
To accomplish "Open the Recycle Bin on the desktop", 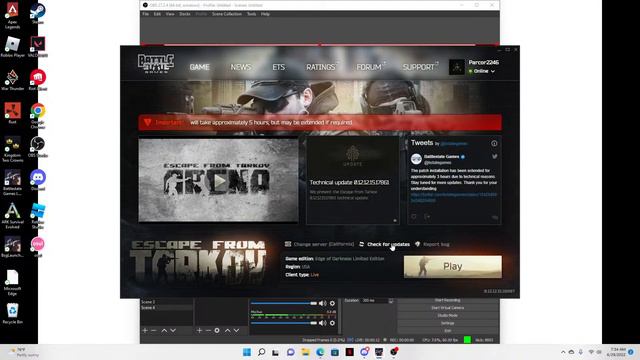I will 12,313.
